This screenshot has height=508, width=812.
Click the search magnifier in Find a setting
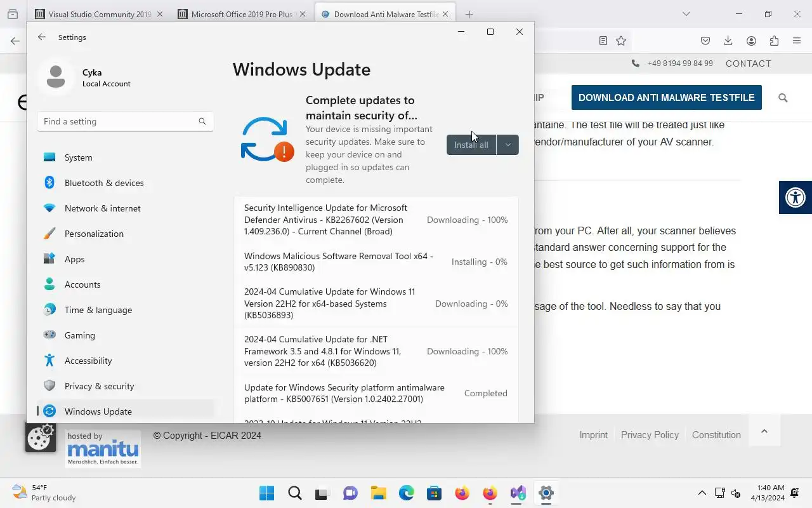[202, 121]
